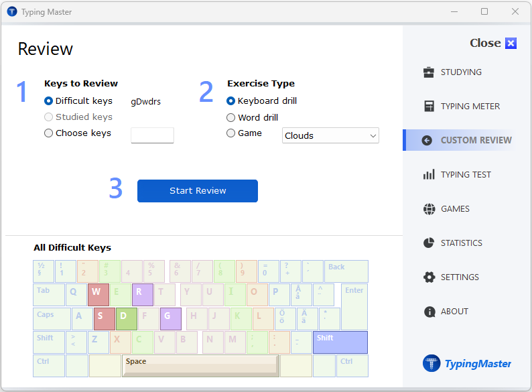Click the gDwdrs difficult keys text
The width and height of the screenshot is (532, 392).
[146, 101]
